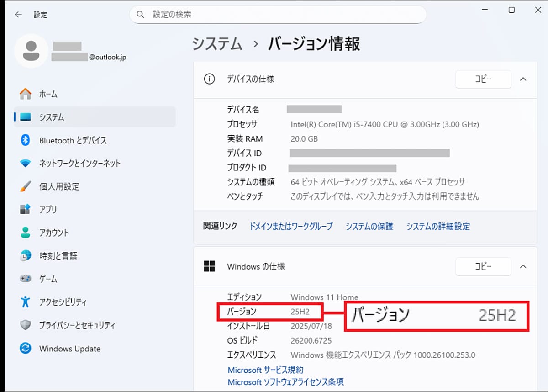Open ドメインまたはワークグループ link
Screen dimensions: 548x392
tap(291, 226)
